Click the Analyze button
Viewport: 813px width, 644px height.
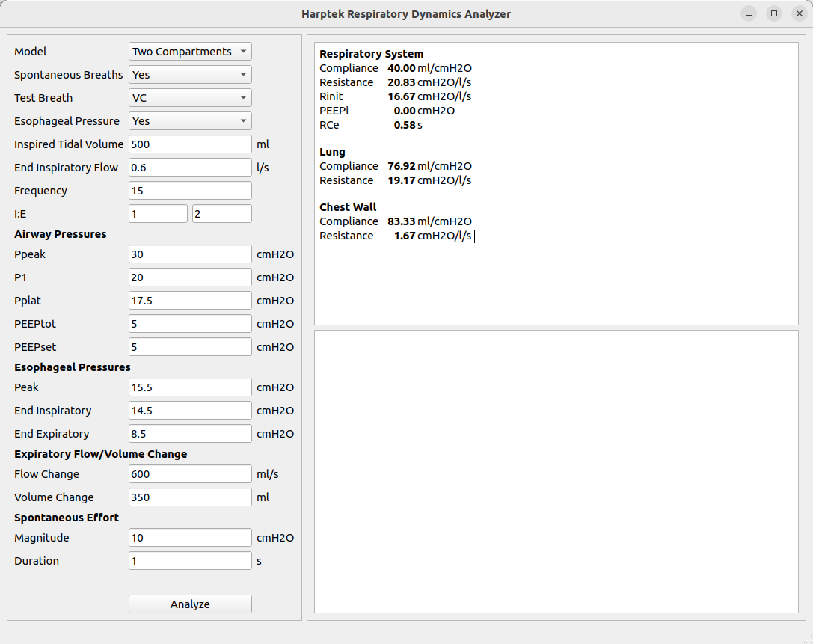point(190,604)
